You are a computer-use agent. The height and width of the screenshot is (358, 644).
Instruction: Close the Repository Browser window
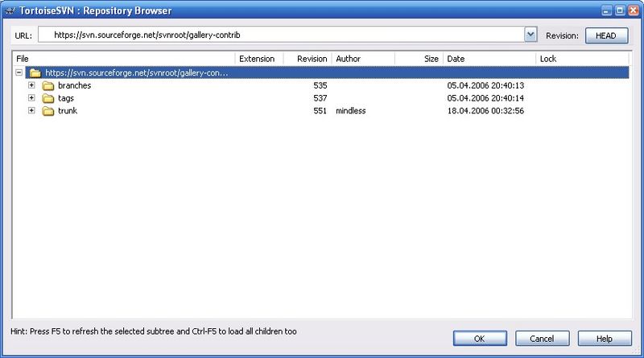[x=634, y=10]
